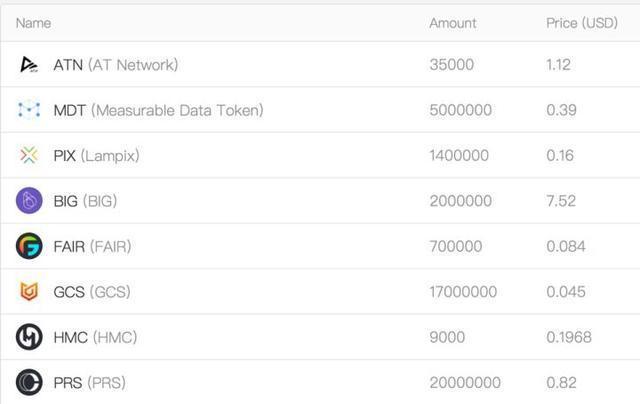
Task: Click the purple BIG token icon
Action: coord(29,201)
